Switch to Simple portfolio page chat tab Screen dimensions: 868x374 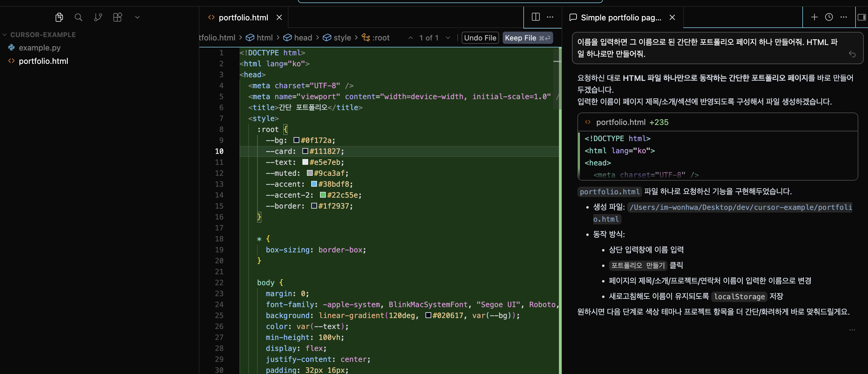(621, 18)
